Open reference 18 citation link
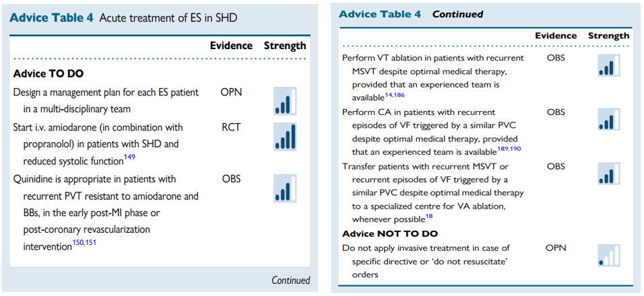 pyautogui.click(x=429, y=217)
